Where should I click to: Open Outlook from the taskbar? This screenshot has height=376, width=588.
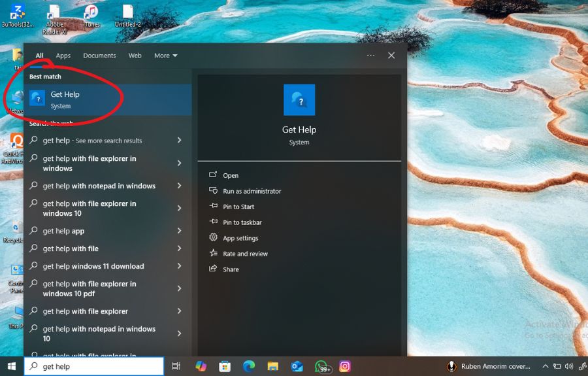(297, 366)
